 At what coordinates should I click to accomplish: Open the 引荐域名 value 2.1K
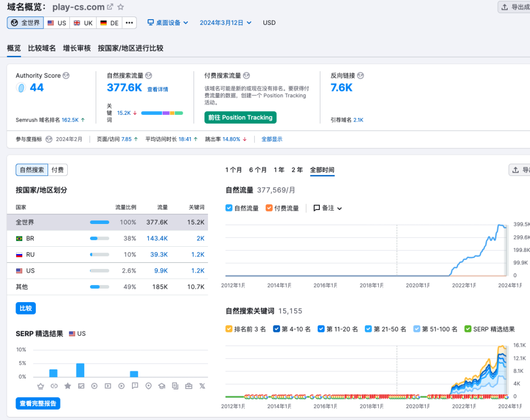(x=358, y=120)
